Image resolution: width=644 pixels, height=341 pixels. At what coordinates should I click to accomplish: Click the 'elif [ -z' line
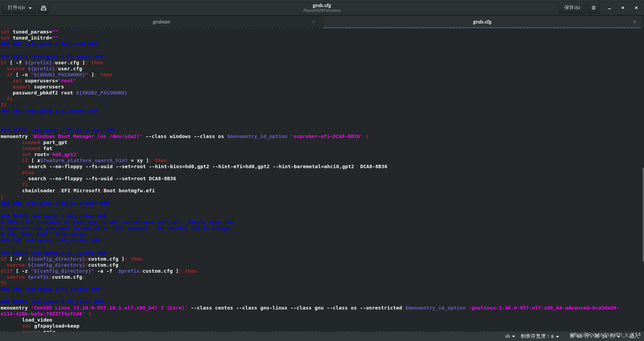pyautogui.click(x=99, y=271)
